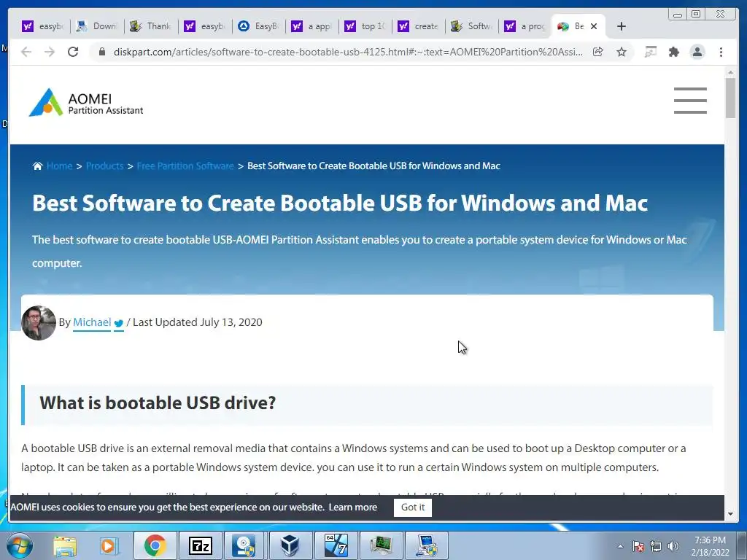Viewport: 747px width, 560px height.
Task: Go forward in browser history
Action: pos(50,52)
